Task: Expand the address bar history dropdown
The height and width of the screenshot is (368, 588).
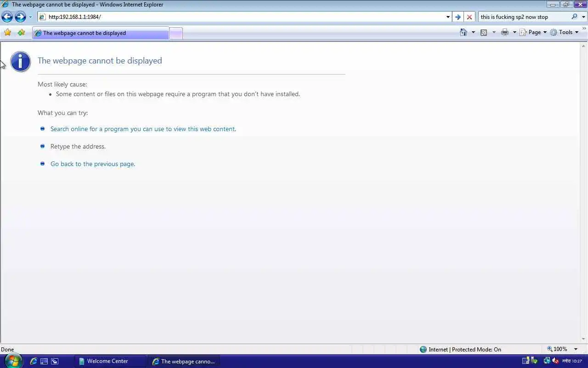Action: click(x=448, y=17)
